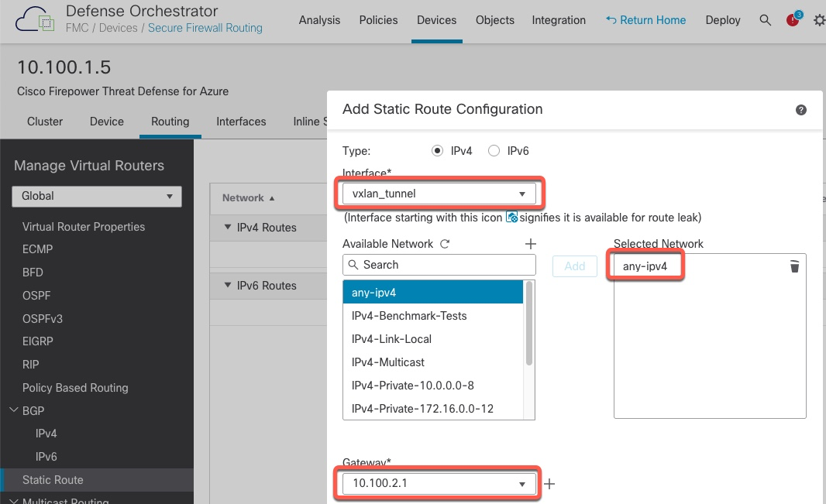Select the IPv6 type radio button
826x504 pixels.
tap(494, 151)
